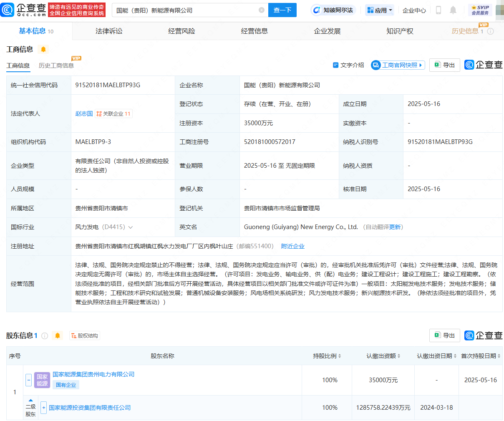Click the info circle icon beside 历史信息

pyautogui.click(x=491, y=31)
